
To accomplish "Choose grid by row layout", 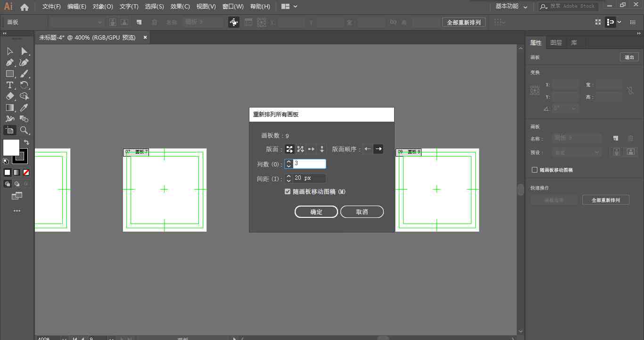I will 289,149.
